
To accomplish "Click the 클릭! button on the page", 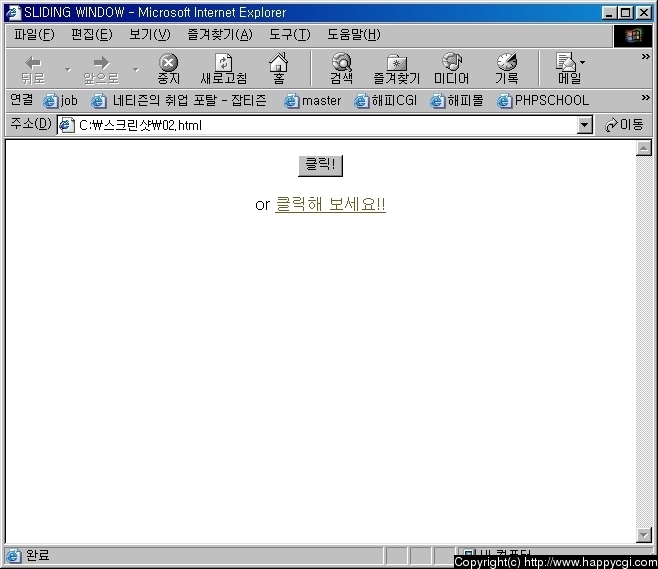I will 321,166.
